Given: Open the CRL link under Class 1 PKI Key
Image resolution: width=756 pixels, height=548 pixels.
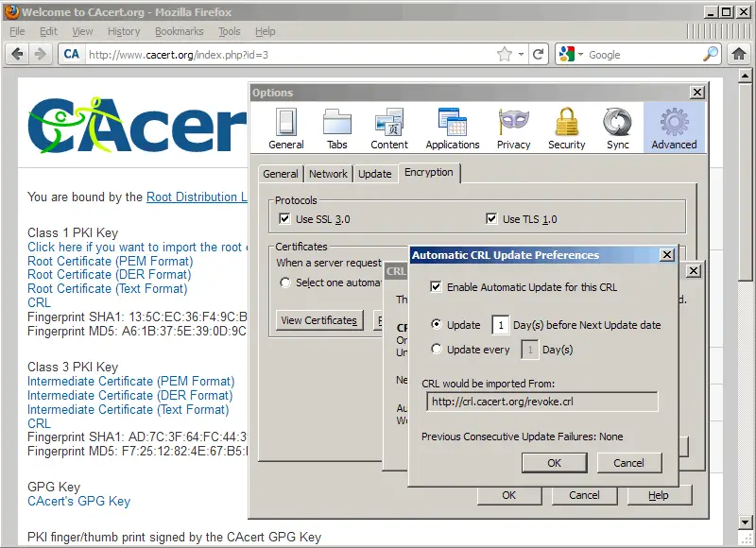Looking at the screenshot, I should tap(39, 302).
